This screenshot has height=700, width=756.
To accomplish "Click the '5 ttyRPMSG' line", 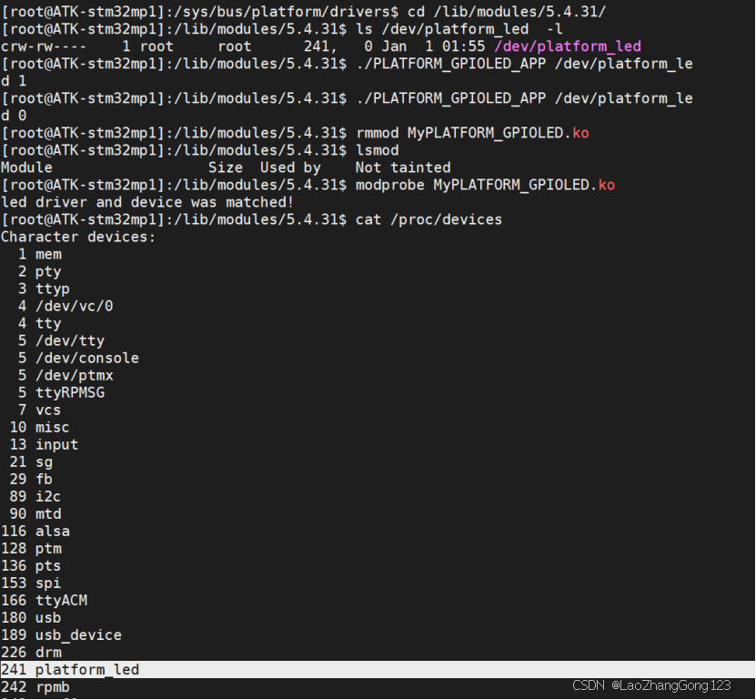I will point(61,392).
